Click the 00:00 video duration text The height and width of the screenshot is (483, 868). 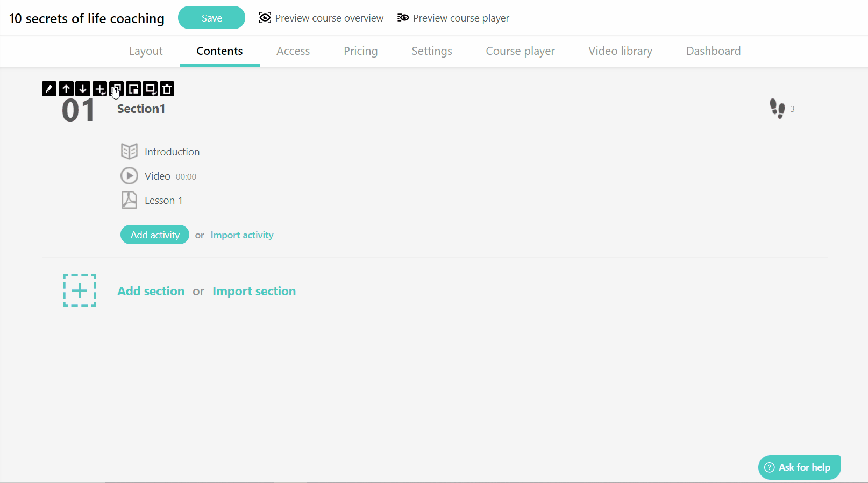186,176
